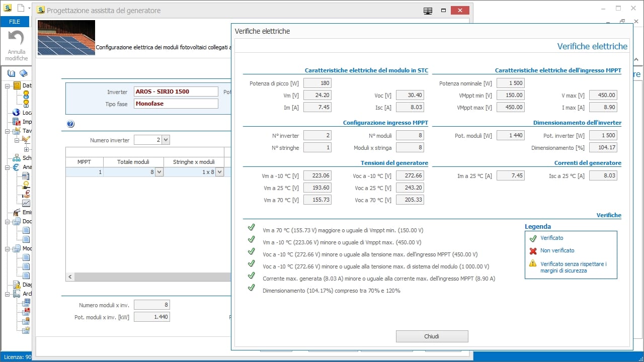Click the Pot. moduli x inv. 1.440 field
Screen dimensions: 644x362
point(152,317)
